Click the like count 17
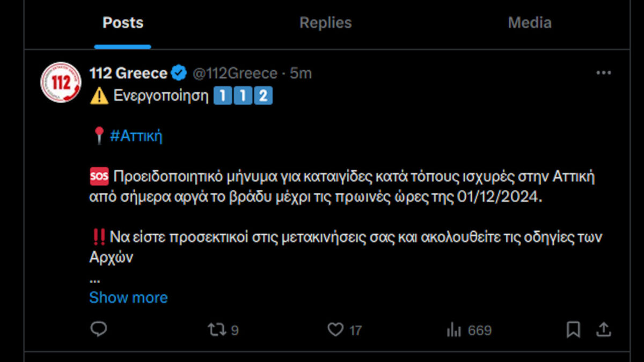Viewport: 644px width, 362px height. coord(355,330)
